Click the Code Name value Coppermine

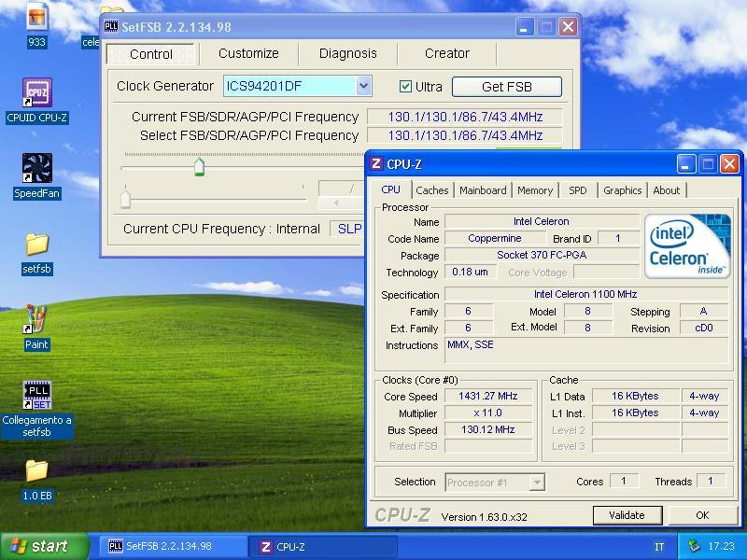tap(495, 238)
